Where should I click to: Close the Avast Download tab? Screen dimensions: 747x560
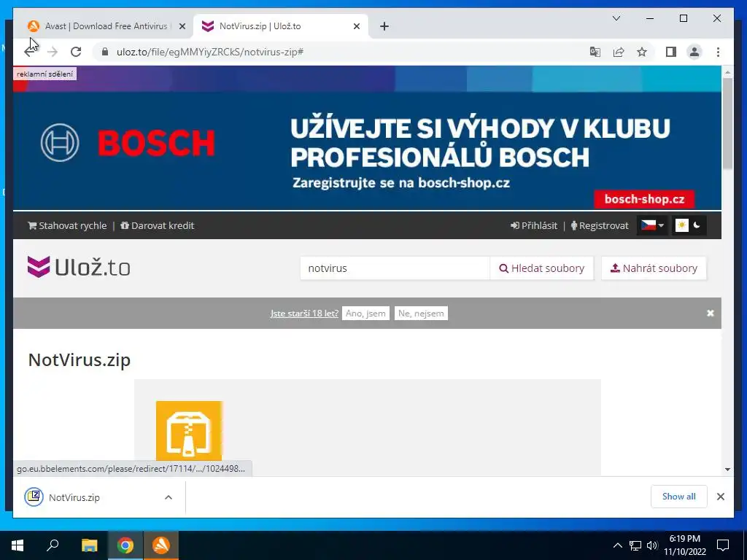[x=182, y=27]
